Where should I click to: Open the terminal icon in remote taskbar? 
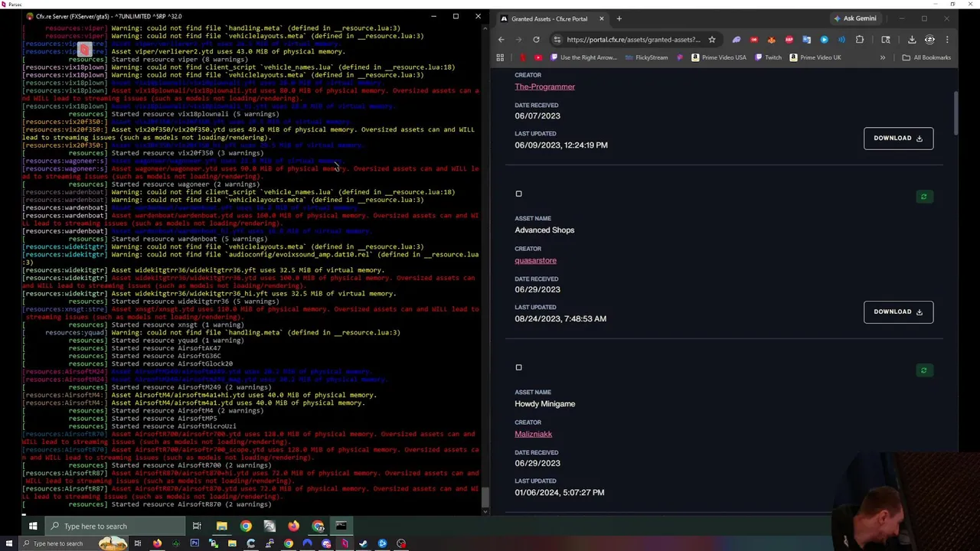coord(341,526)
